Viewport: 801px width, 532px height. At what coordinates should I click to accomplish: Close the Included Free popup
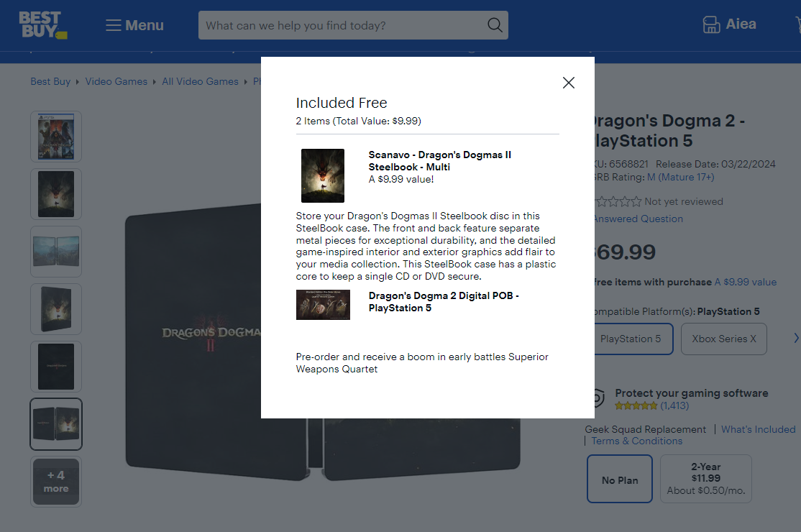click(568, 83)
